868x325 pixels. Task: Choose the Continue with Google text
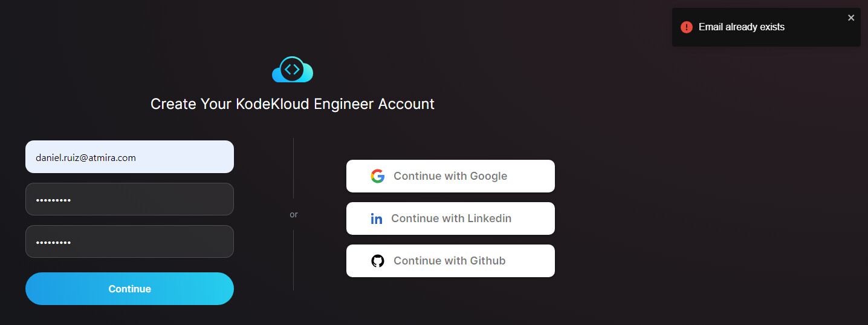[450, 176]
